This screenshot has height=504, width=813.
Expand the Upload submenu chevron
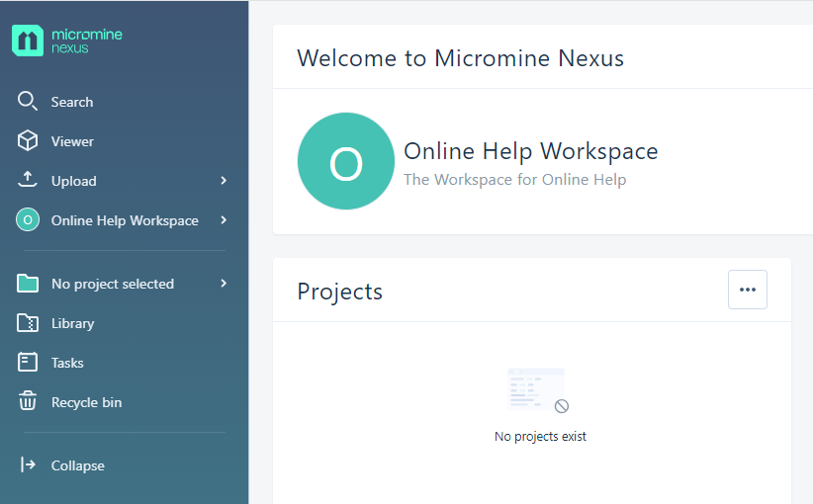[224, 180]
